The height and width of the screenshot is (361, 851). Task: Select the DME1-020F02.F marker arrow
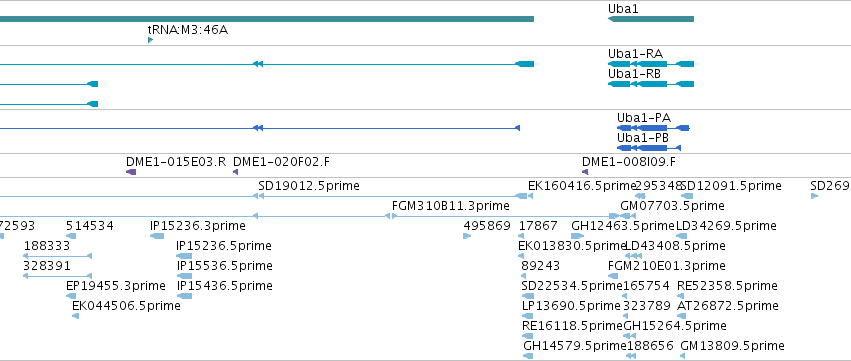pos(236,172)
